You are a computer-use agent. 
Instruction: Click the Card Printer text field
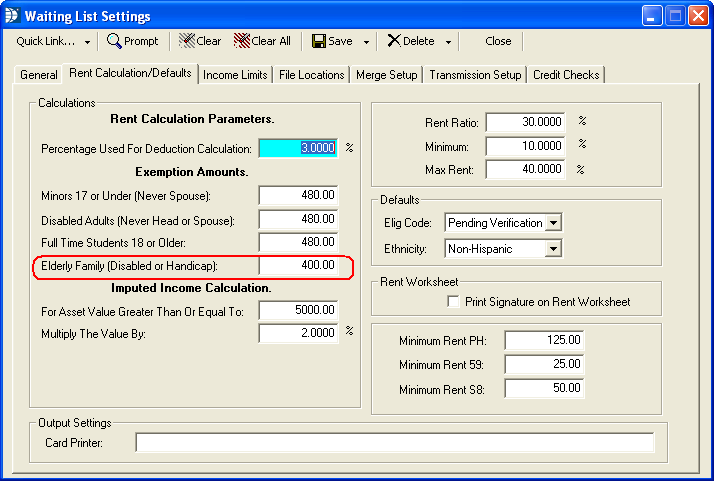pos(395,443)
